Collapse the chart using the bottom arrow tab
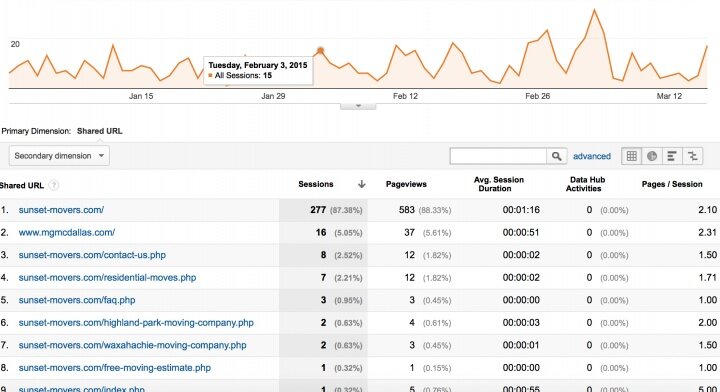This screenshot has height=392, width=720. click(358, 106)
